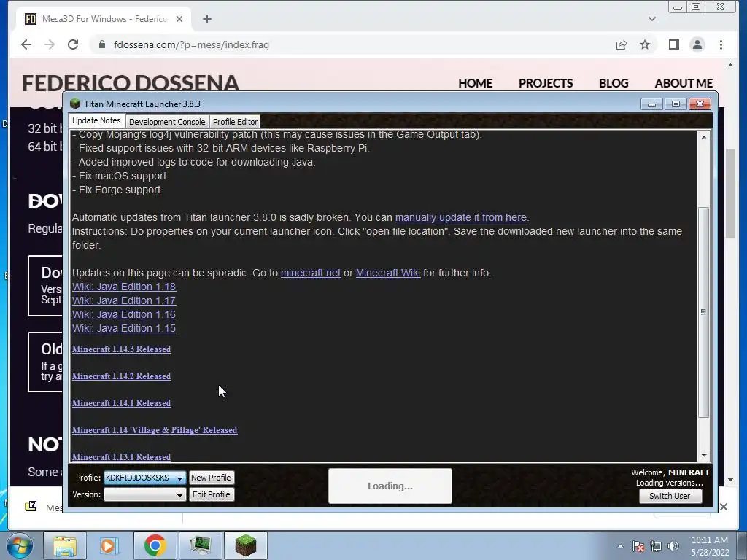This screenshot has height=560, width=747.
Task: Open Chrome profile avatar
Action: tap(697, 44)
